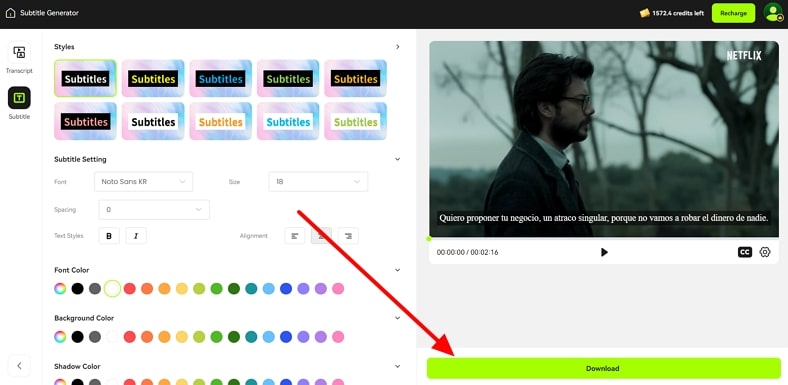This screenshot has height=385, width=788.
Task: Choose white Font Color swatch
Action: point(112,288)
